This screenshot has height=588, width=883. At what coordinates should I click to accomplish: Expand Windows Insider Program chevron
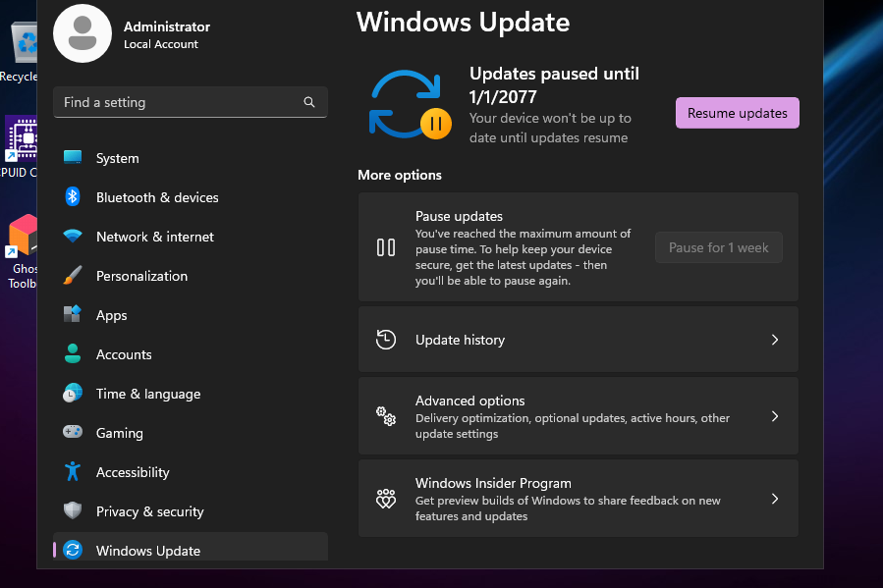click(774, 499)
